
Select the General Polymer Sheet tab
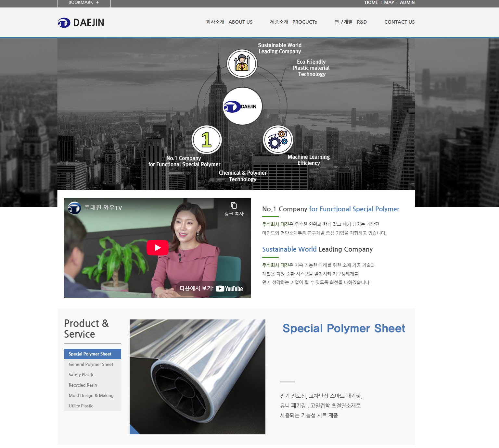[x=93, y=364]
